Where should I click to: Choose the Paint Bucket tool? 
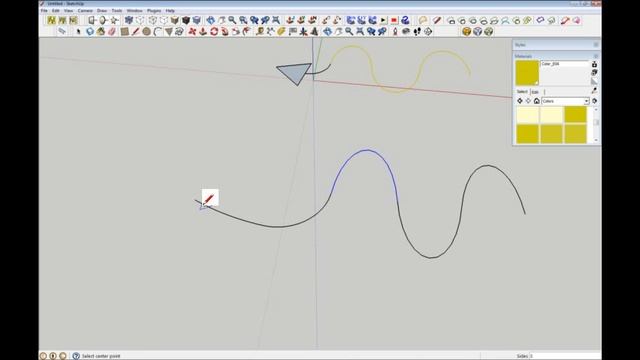click(x=100, y=31)
